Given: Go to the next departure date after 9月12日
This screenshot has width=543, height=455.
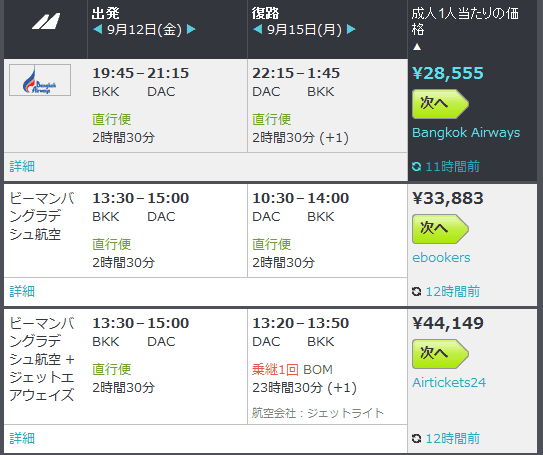Looking at the screenshot, I should (191, 29).
